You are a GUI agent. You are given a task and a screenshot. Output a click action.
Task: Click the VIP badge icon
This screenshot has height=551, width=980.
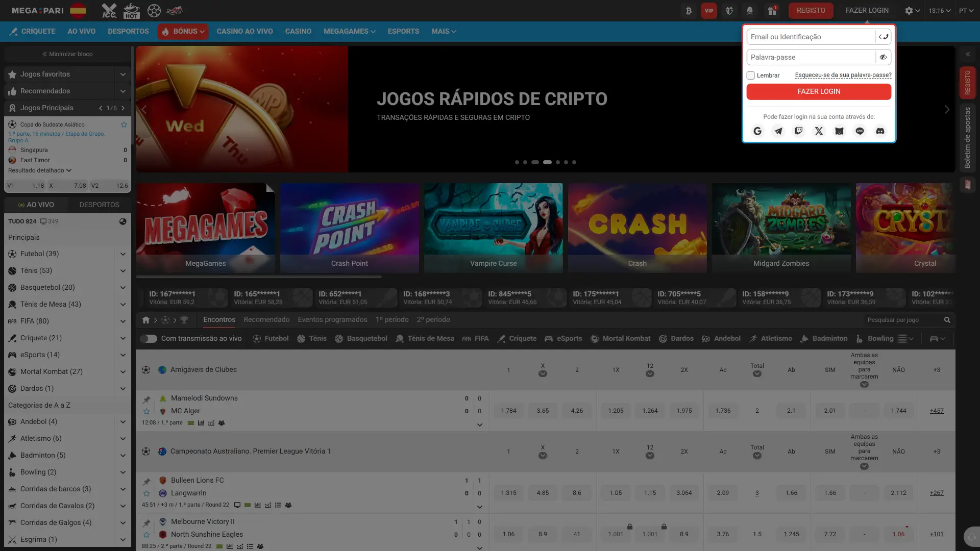click(x=709, y=11)
